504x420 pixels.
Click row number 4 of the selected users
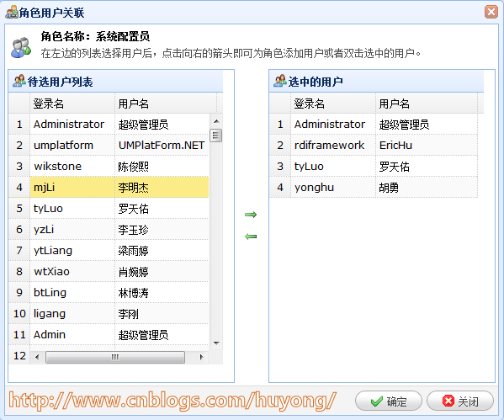(x=280, y=187)
